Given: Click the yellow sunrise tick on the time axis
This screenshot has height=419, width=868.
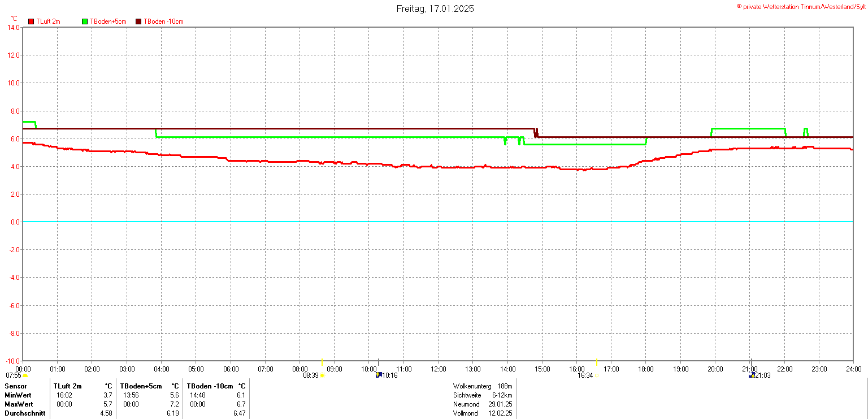Looking at the screenshot, I should tap(322, 362).
